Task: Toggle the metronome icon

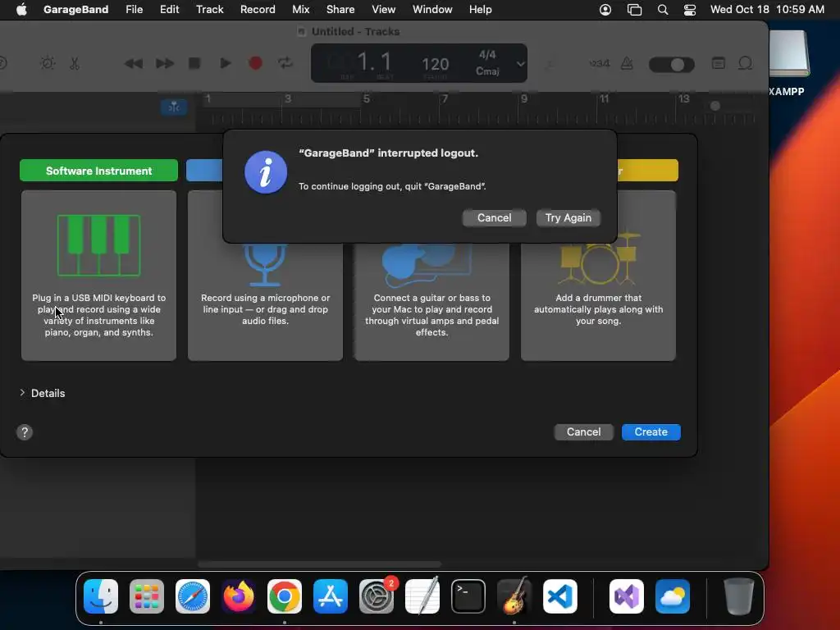Action: click(x=626, y=64)
